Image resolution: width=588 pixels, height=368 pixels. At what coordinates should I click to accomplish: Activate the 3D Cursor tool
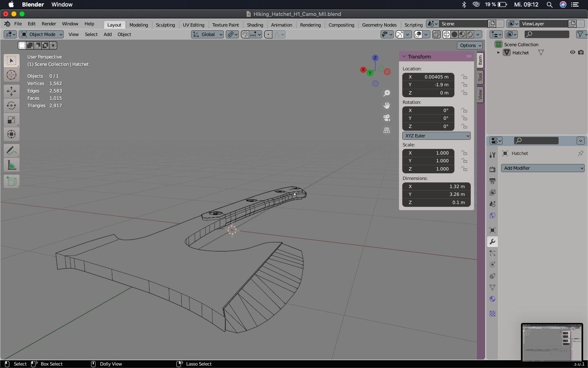pyautogui.click(x=11, y=75)
